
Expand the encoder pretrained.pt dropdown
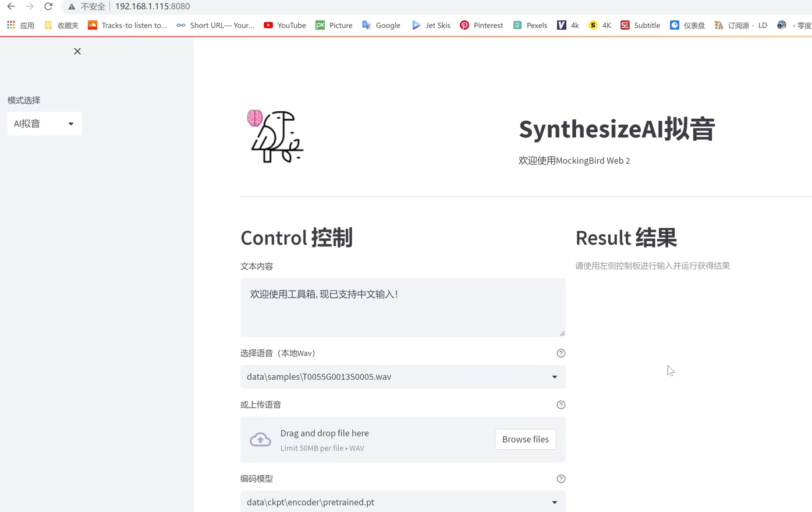pyautogui.click(x=403, y=502)
